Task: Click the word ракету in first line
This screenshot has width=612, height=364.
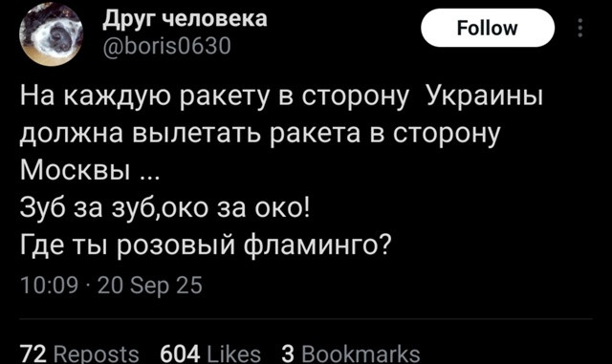Action: (x=226, y=97)
